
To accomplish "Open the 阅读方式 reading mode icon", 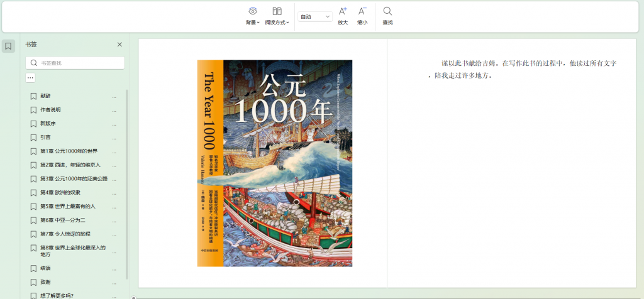I will pos(277,11).
